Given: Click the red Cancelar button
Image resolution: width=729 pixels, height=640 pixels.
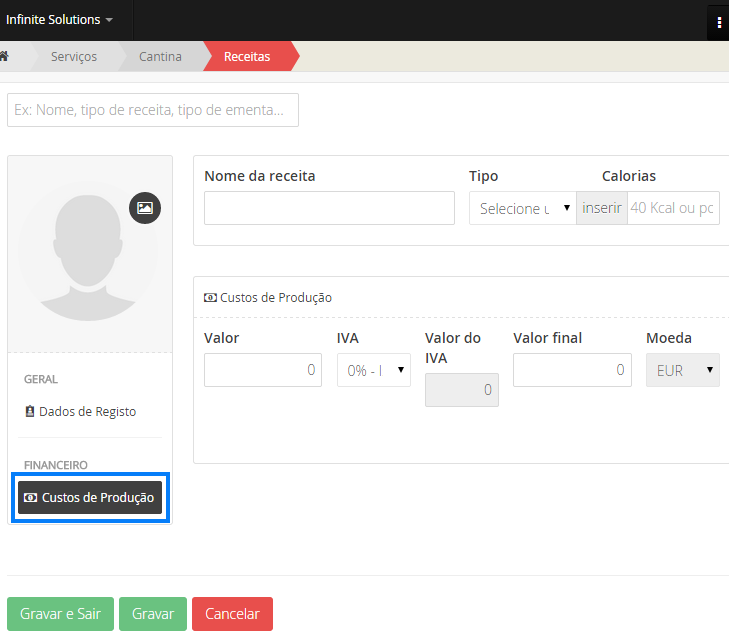Looking at the screenshot, I should coord(232,614).
